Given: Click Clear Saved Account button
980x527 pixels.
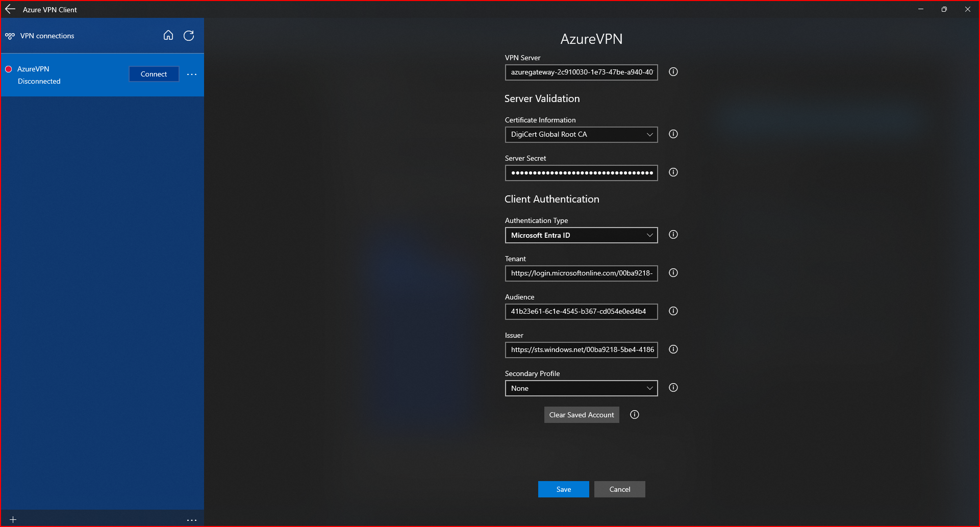Looking at the screenshot, I should click(x=582, y=415).
